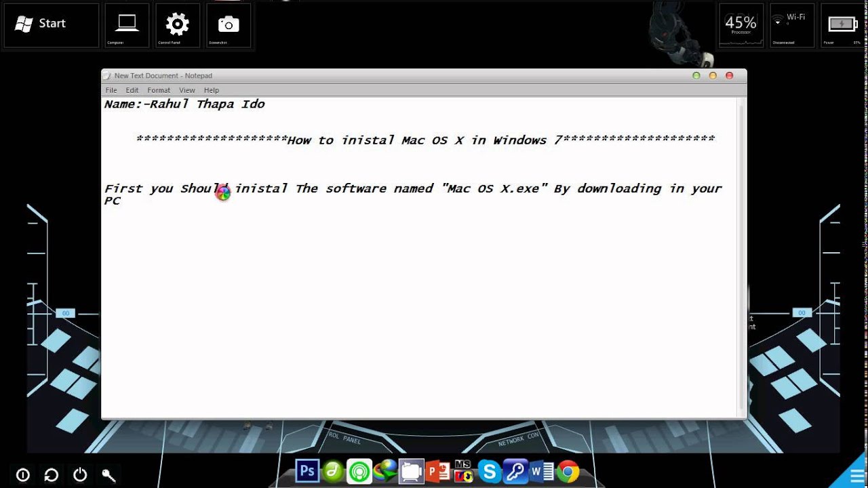Open Internet Download Manager in the dock
The height and width of the screenshot is (488, 868).
(x=385, y=470)
